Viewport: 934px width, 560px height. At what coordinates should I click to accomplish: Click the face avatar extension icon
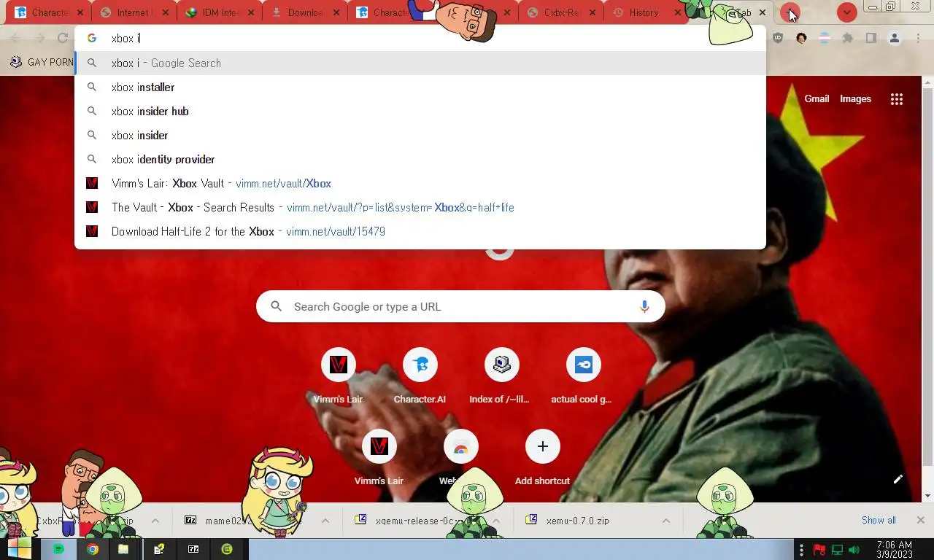pyautogui.click(x=801, y=38)
